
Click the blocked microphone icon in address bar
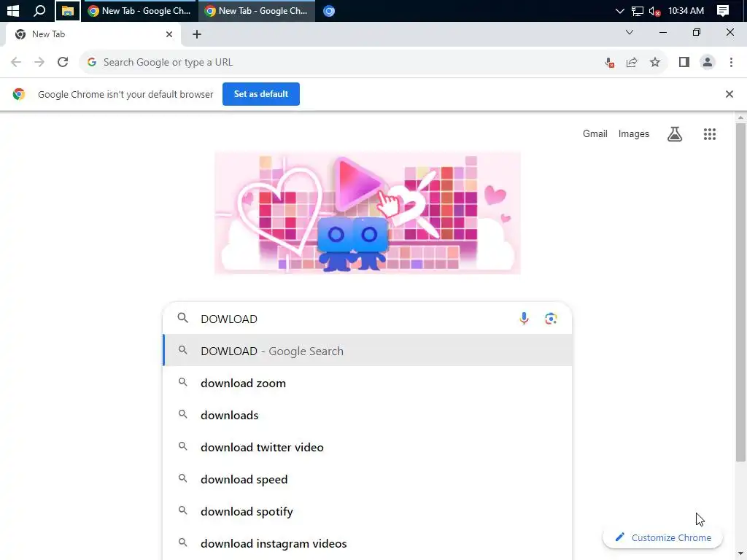(609, 63)
